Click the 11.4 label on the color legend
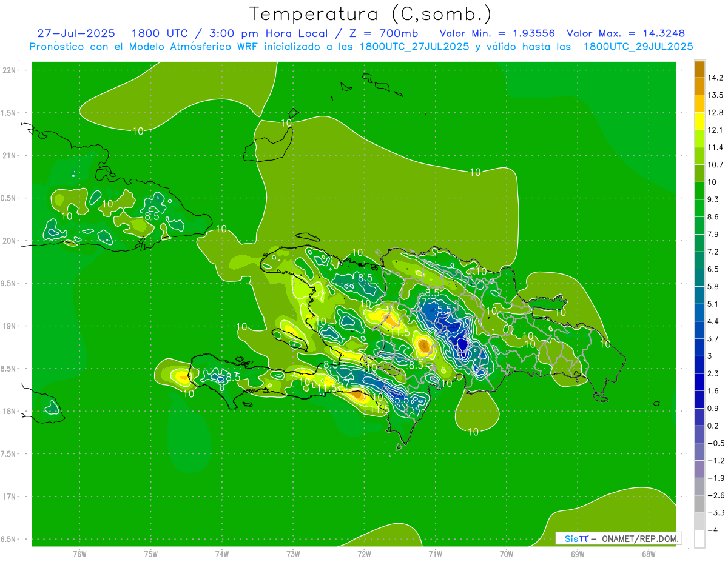This screenshot has height=562, width=728. click(715, 147)
